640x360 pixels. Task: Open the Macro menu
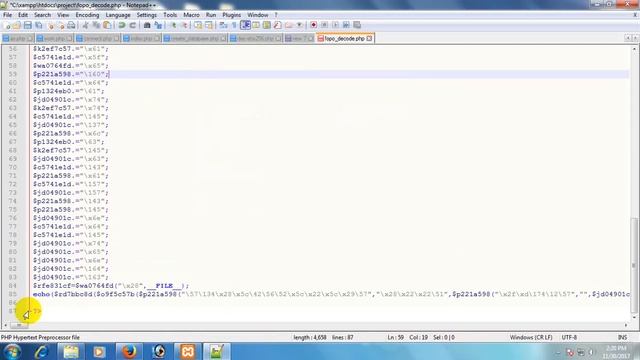click(191, 15)
